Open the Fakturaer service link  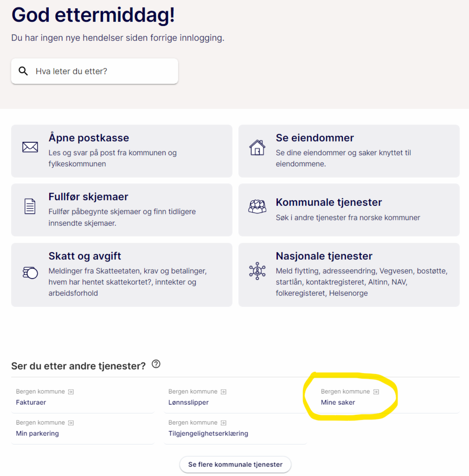click(31, 402)
